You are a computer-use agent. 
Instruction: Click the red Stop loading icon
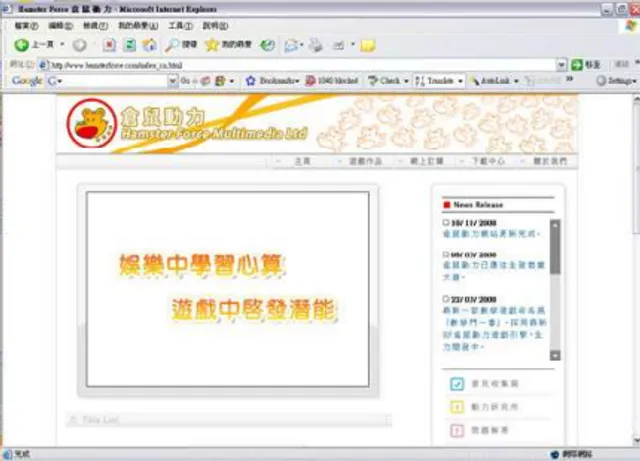109,45
